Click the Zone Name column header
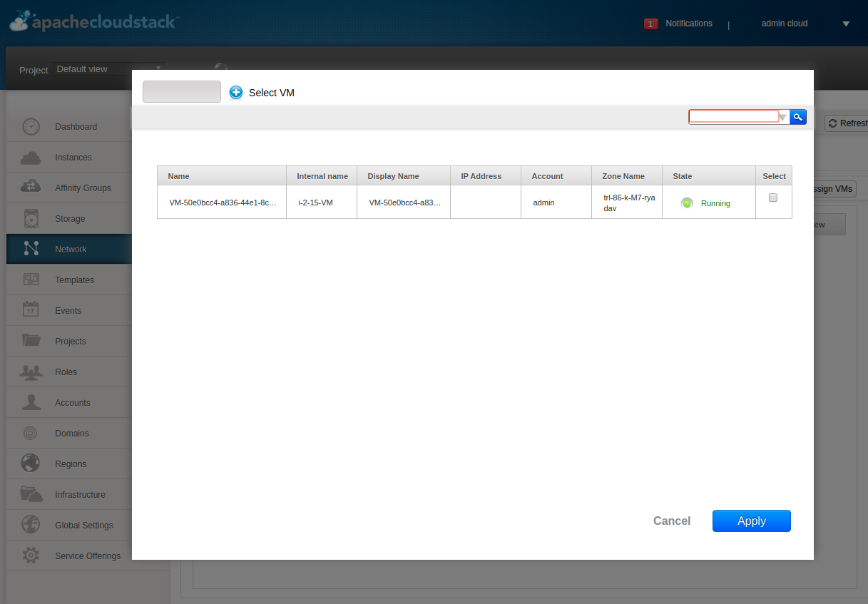This screenshot has height=604, width=868. pyautogui.click(x=627, y=175)
